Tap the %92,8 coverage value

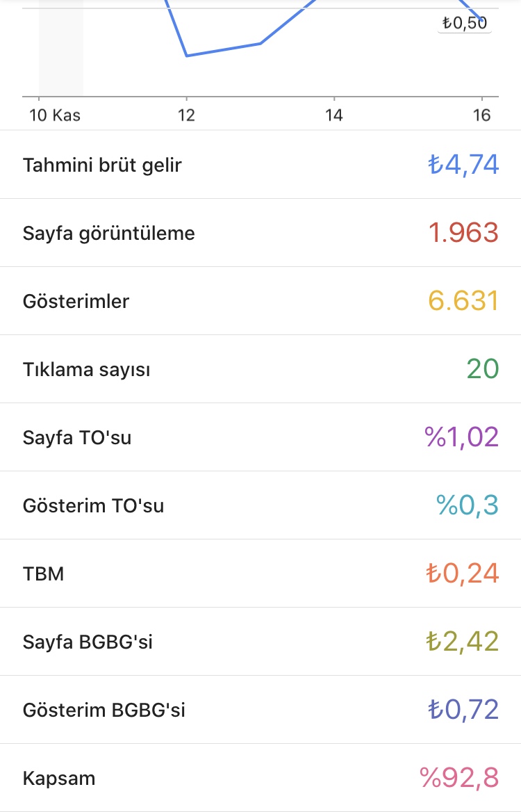tap(459, 778)
